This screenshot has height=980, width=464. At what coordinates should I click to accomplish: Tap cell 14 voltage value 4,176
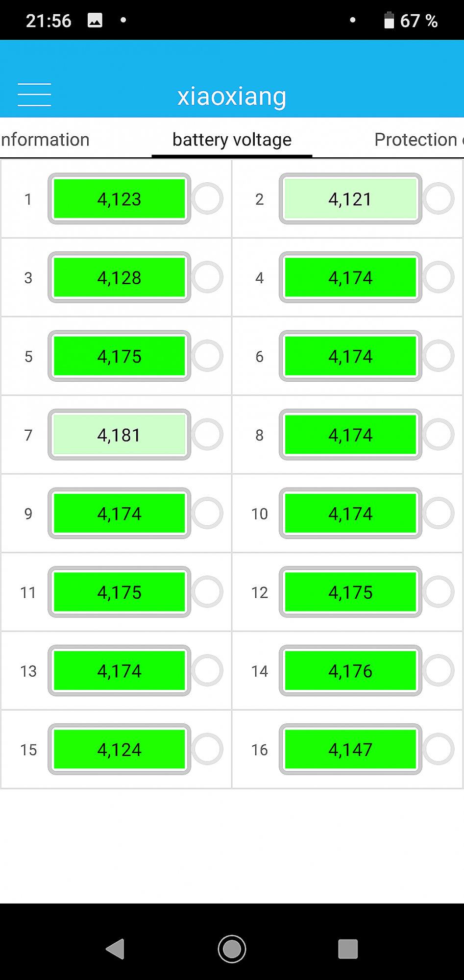[x=350, y=671]
